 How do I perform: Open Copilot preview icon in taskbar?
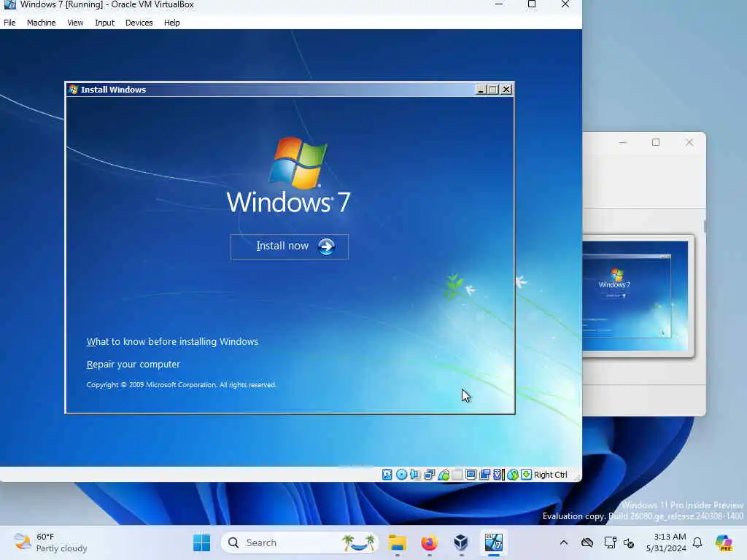(x=723, y=542)
